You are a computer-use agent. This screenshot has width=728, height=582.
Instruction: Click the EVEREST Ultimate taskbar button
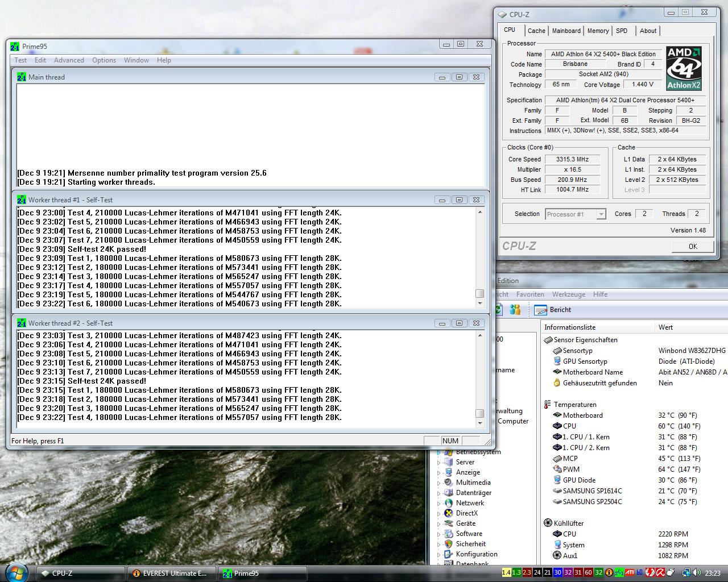click(171, 573)
